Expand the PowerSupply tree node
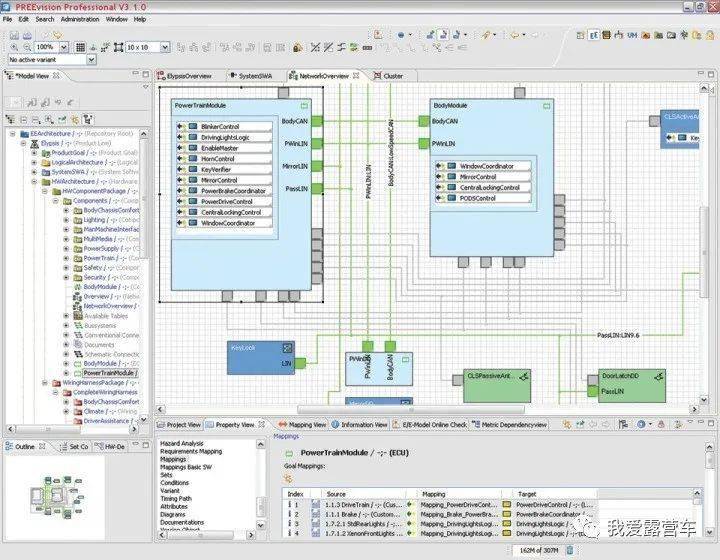The height and width of the screenshot is (560, 720). (66, 248)
